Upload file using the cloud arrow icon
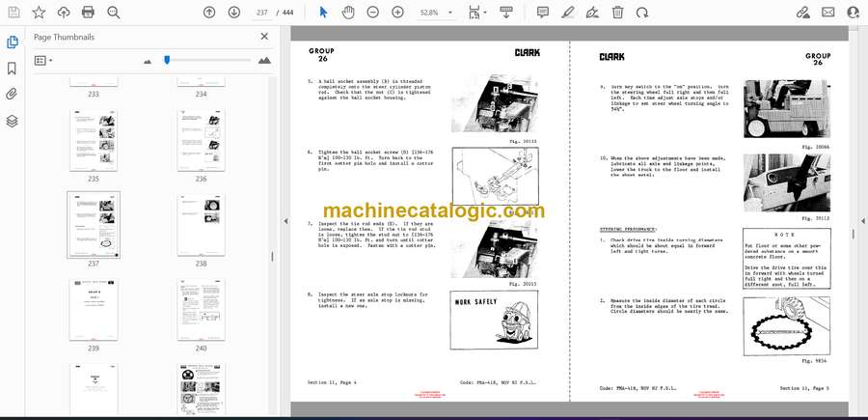Viewport: 868px width, 420px height. [64, 13]
